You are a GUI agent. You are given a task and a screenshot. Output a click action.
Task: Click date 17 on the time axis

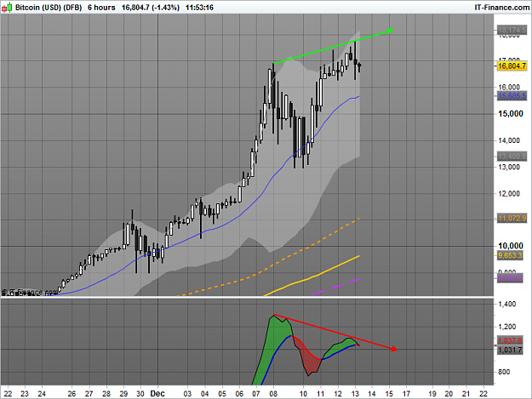click(x=406, y=394)
